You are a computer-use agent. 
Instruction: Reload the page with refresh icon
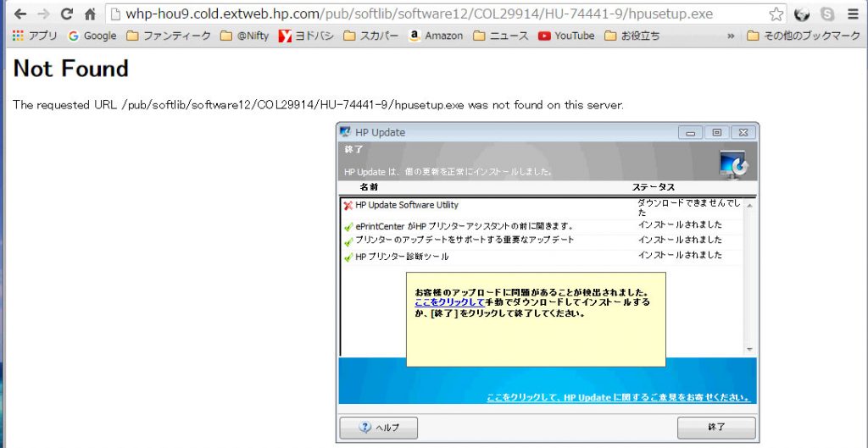(x=67, y=14)
